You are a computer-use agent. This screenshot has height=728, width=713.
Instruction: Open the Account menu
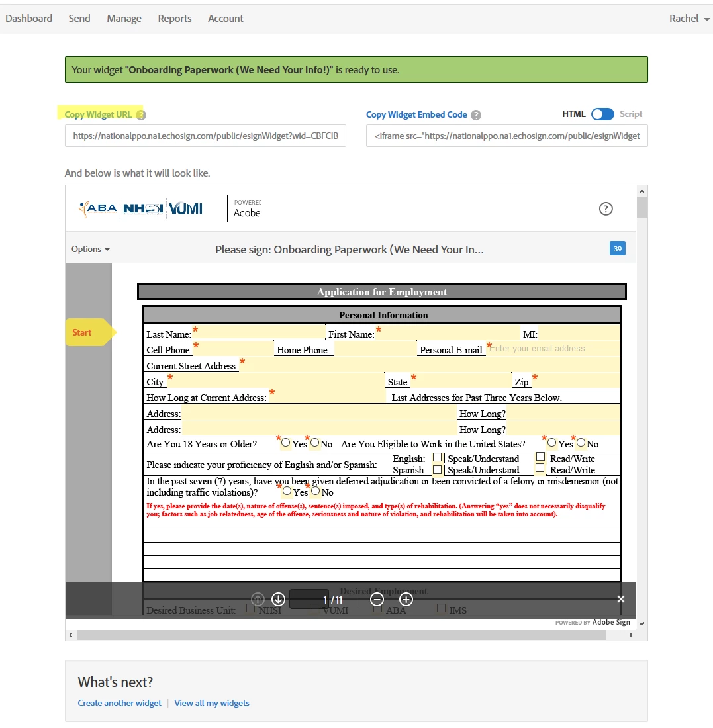pyautogui.click(x=225, y=19)
